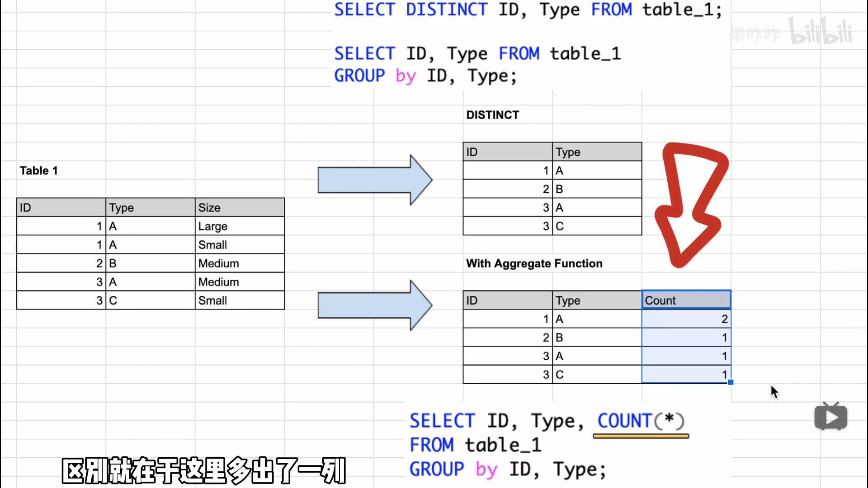Select the Size header in Table 1
The height and width of the screenshot is (488, 868).
[239, 207]
